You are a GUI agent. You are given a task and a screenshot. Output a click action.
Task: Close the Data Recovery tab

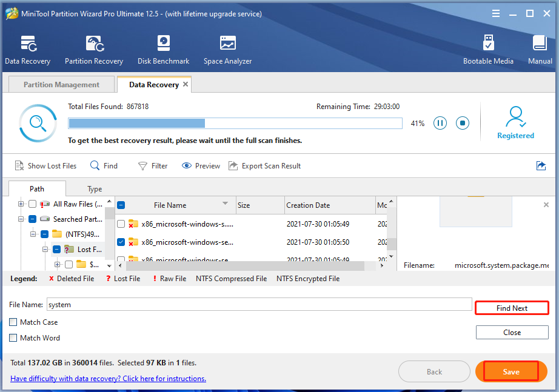coord(186,84)
